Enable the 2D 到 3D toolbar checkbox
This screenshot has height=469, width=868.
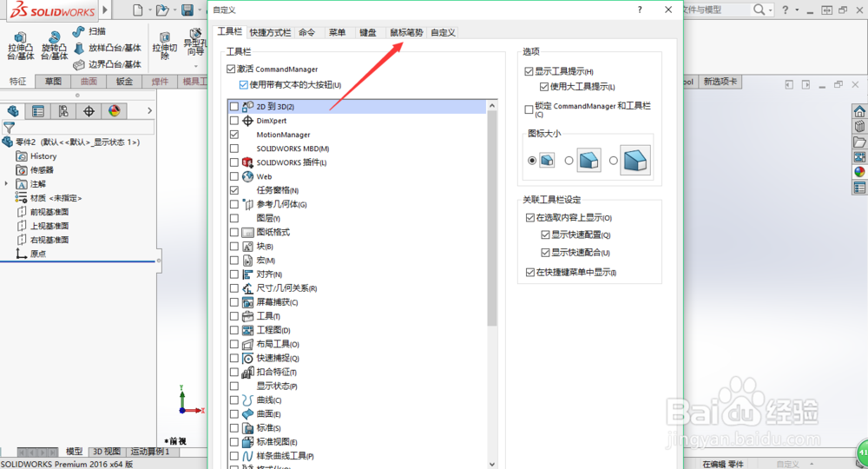(234, 106)
